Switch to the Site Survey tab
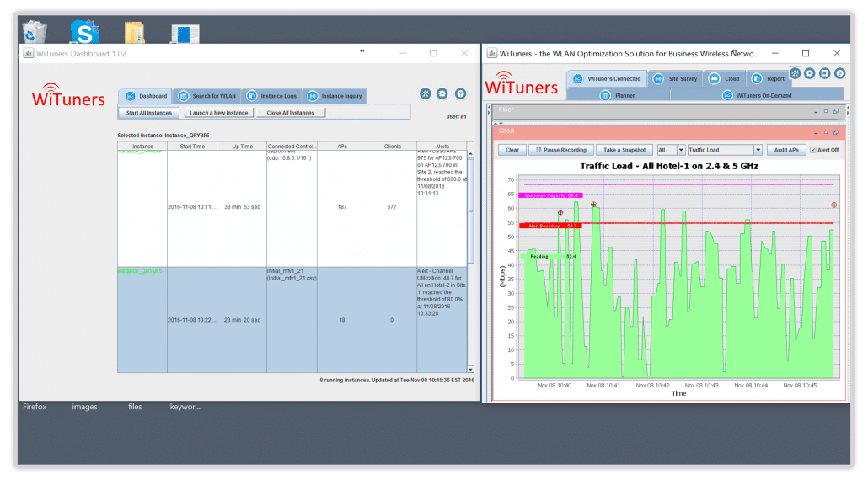868x480 pixels. pyautogui.click(x=675, y=78)
